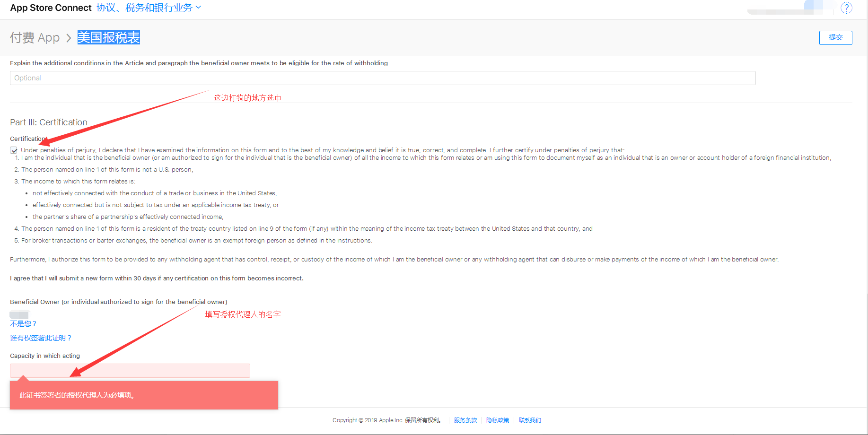Open the help question mark icon
This screenshot has width=868, height=435.
(x=846, y=8)
